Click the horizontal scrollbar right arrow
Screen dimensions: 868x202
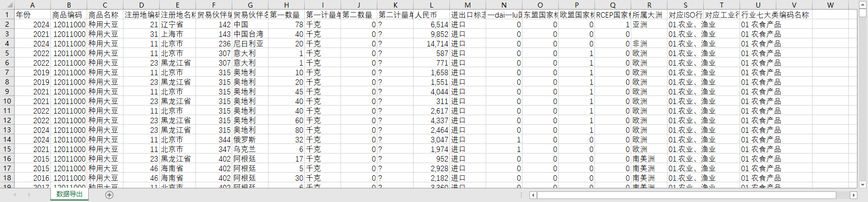pos(853,195)
